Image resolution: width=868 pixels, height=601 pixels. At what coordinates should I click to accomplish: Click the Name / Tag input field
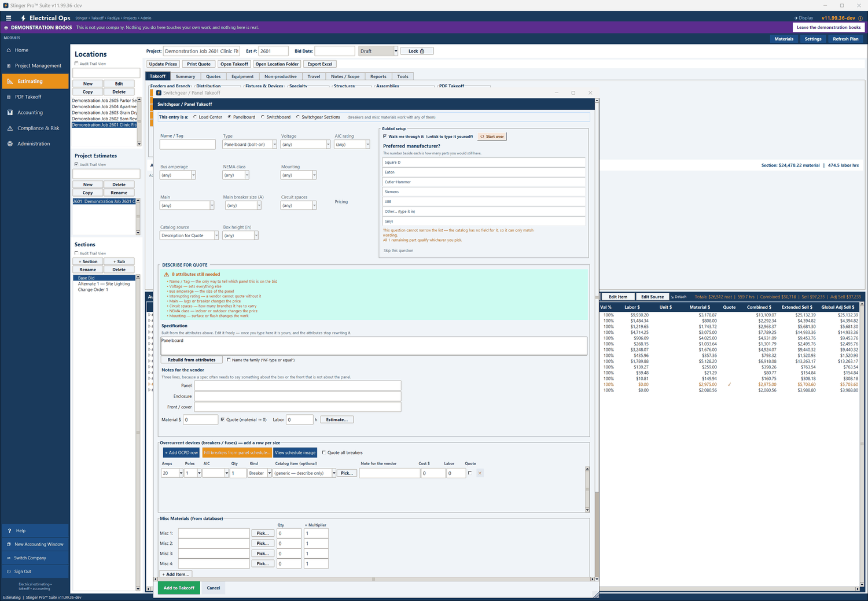pyautogui.click(x=187, y=145)
